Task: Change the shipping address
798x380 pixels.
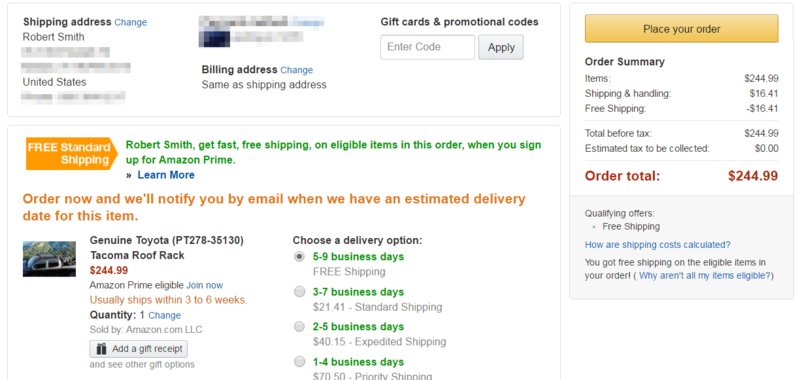Action: pos(130,22)
